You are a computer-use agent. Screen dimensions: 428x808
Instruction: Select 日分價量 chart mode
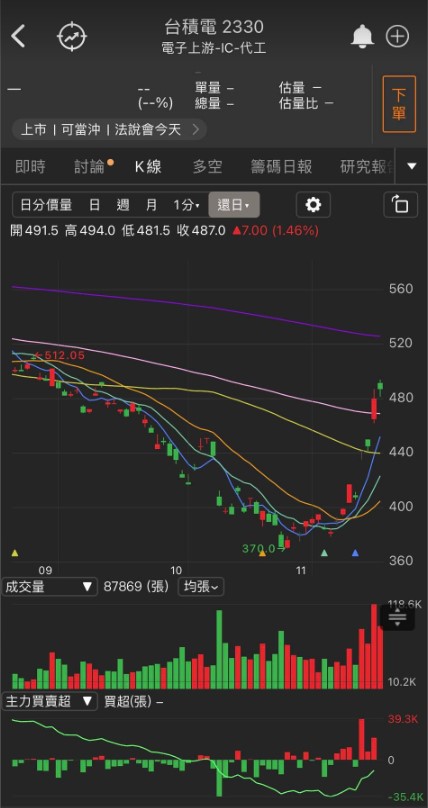tap(46, 205)
